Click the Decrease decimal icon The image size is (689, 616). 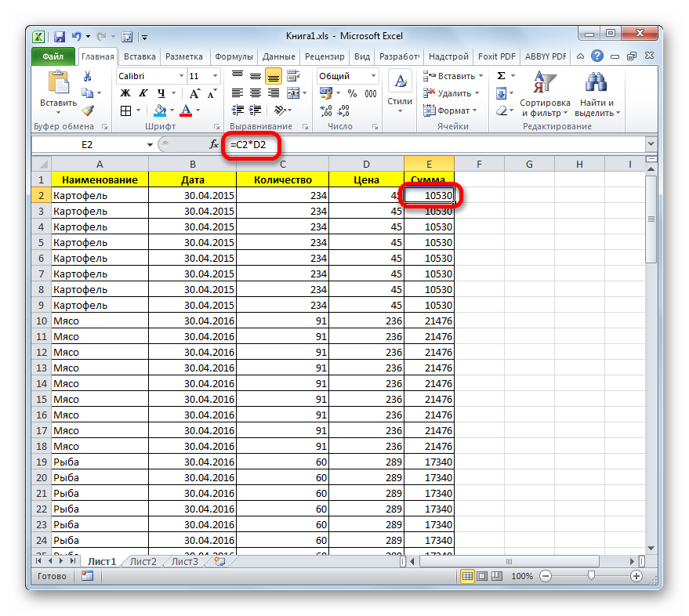tap(343, 111)
